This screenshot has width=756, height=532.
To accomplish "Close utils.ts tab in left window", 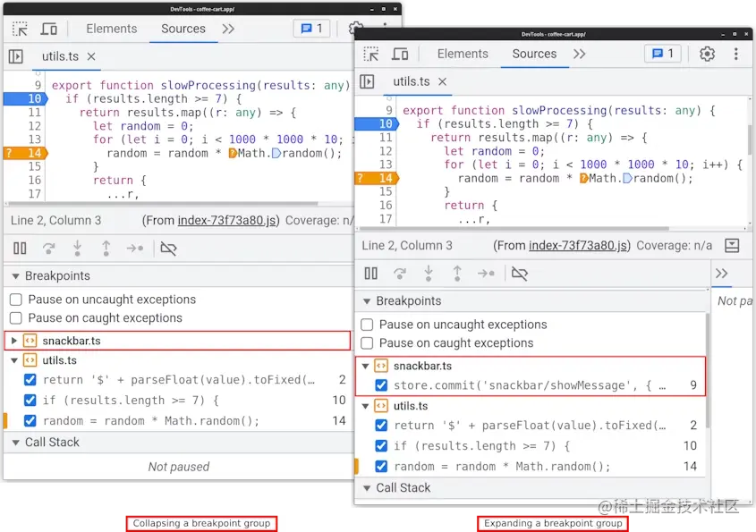I will tap(91, 57).
